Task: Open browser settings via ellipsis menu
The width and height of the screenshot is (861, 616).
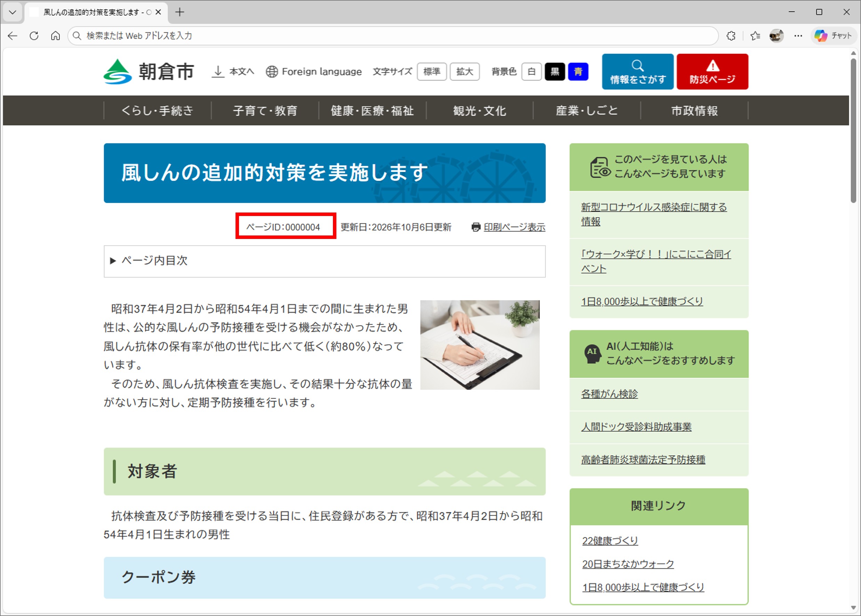Action: [x=798, y=36]
